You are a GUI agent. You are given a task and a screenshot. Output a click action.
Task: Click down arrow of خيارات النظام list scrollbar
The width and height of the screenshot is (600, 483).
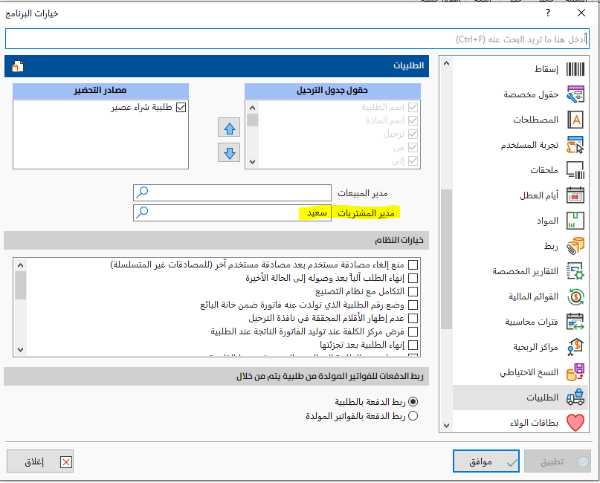pos(21,349)
